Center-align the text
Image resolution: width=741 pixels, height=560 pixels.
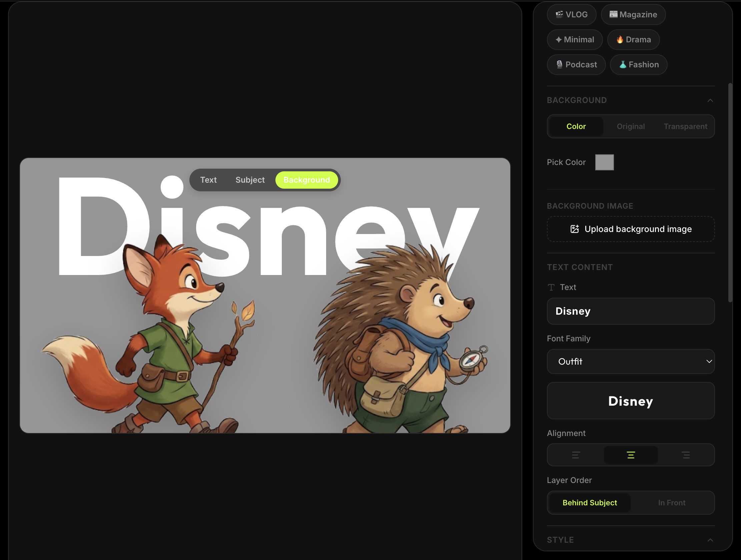(x=631, y=455)
